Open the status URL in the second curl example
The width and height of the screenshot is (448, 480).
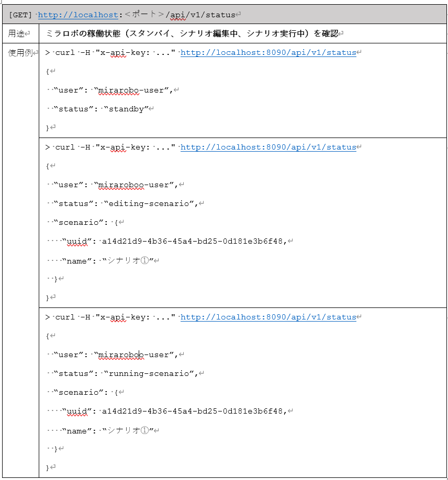point(268,147)
